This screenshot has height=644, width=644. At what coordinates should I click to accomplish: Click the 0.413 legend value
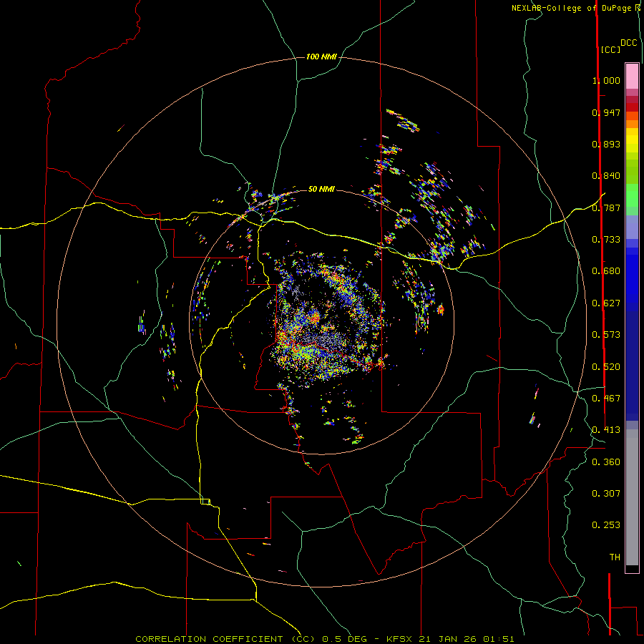coord(606,430)
